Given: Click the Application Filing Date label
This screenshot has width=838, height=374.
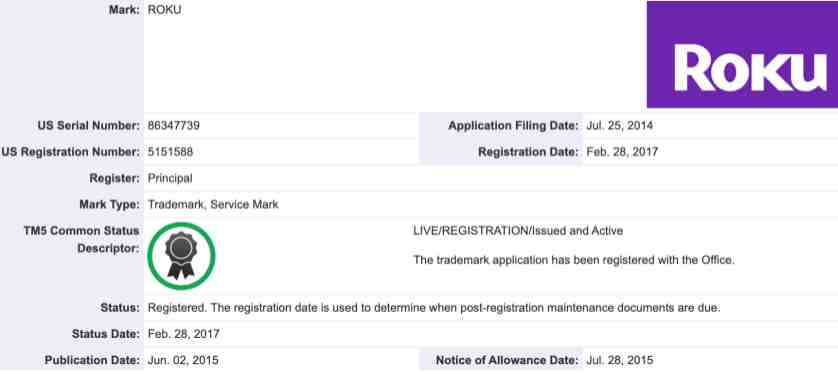Looking at the screenshot, I should click(514, 126).
